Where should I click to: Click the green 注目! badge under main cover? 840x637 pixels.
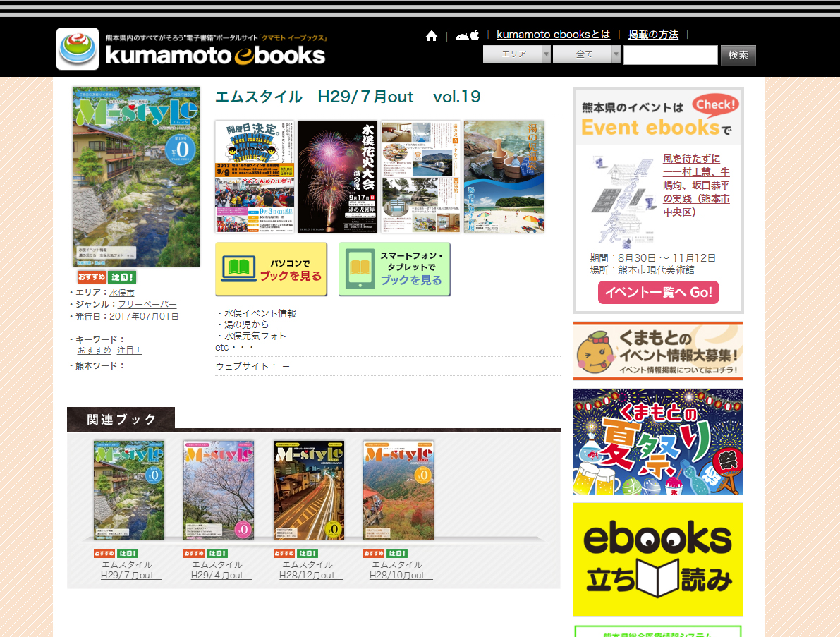[122, 277]
